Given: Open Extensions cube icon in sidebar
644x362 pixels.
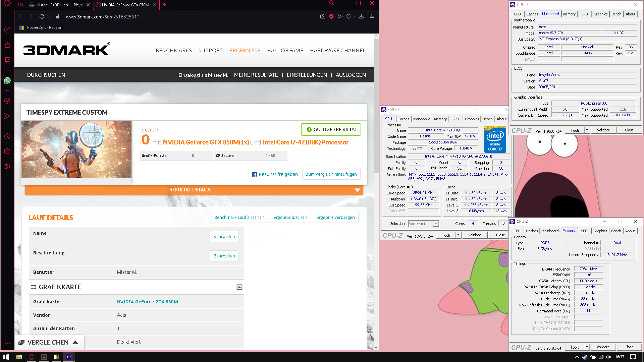Looking at the screenshot, I should [x=7, y=151].
